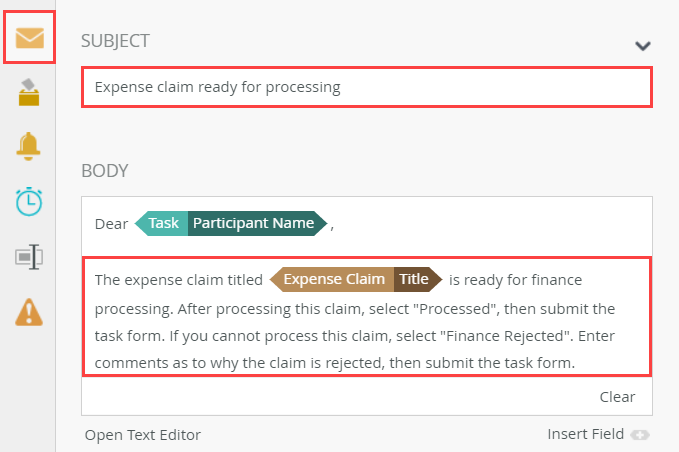Viewport: 679px width, 452px height.
Task: Clear the email body content
Action: pyautogui.click(x=617, y=396)
